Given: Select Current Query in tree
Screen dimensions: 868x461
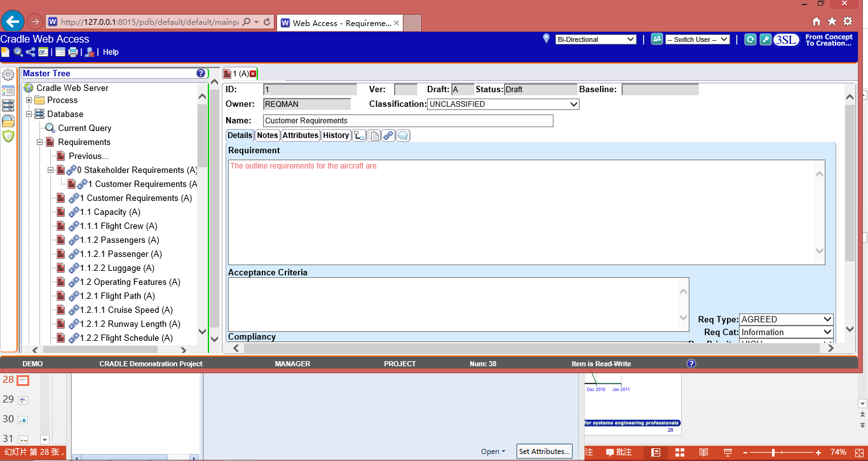Looking at the screenshot, I should click(85, 128).
